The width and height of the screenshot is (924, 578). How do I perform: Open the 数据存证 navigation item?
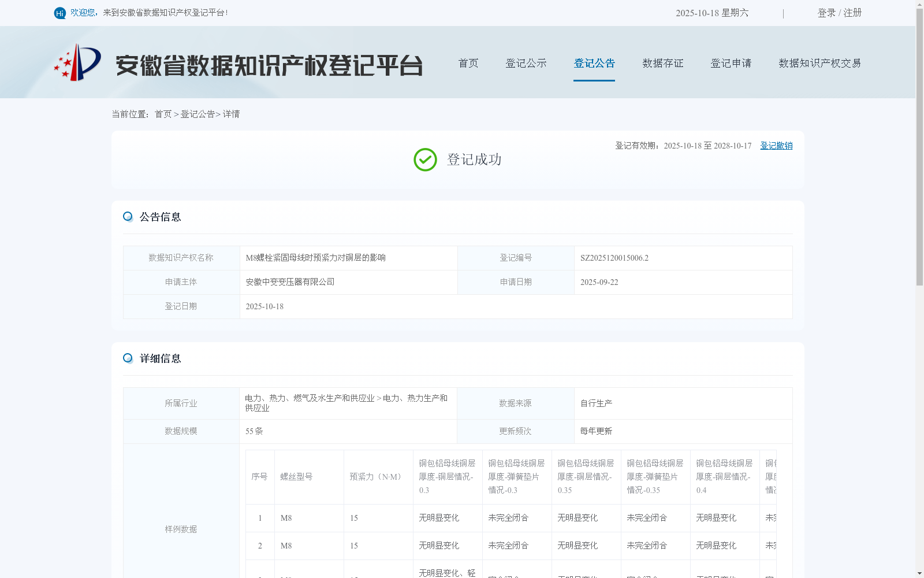[662, 63]
